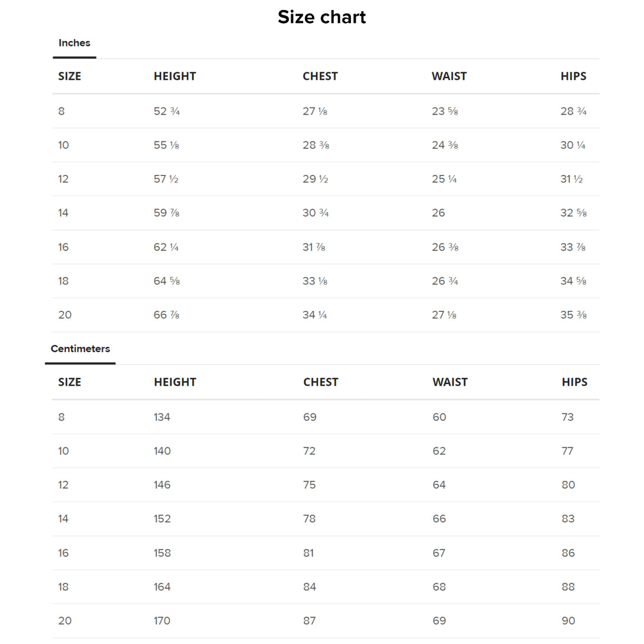Viewport: 644px width, 644px height.
Task: Click the 29 ½ chest measurement
Action: click(315, 179)
